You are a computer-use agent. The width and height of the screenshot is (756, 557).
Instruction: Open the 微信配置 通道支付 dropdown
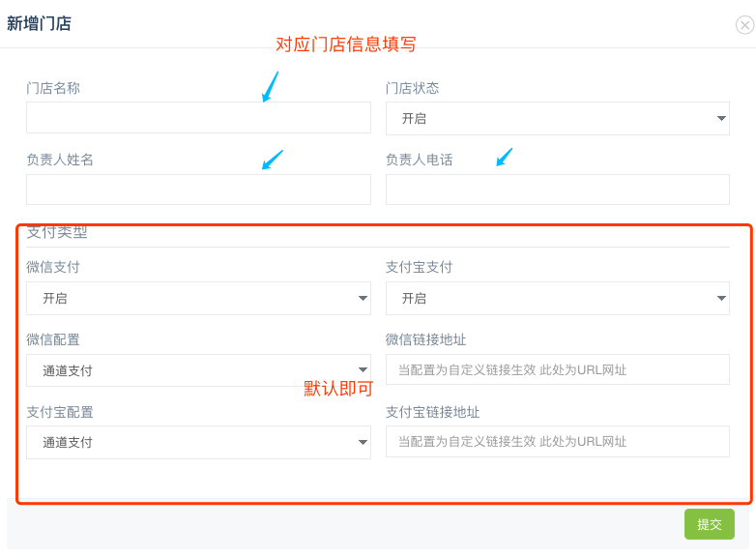(x=198, y=370)
